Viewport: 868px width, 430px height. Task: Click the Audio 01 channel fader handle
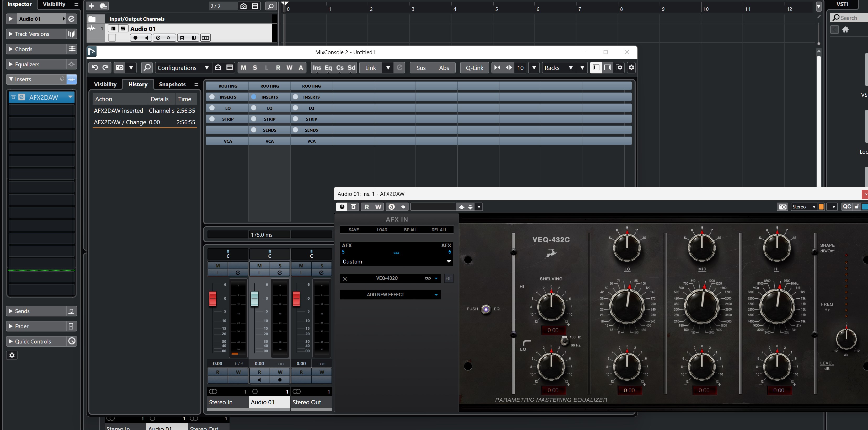click(254, 299)
